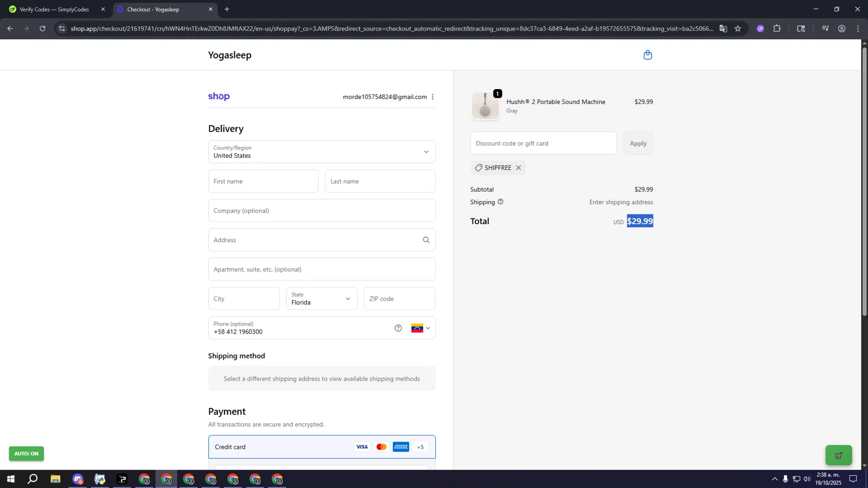Open Chrome three-dot menu
The height and width of the screenshot is (488, 868).
point(858,28)
